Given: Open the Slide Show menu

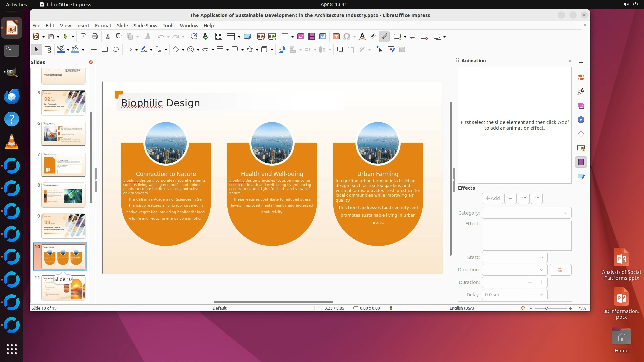Looking at the screenshot, I should [x=145, y=26].
